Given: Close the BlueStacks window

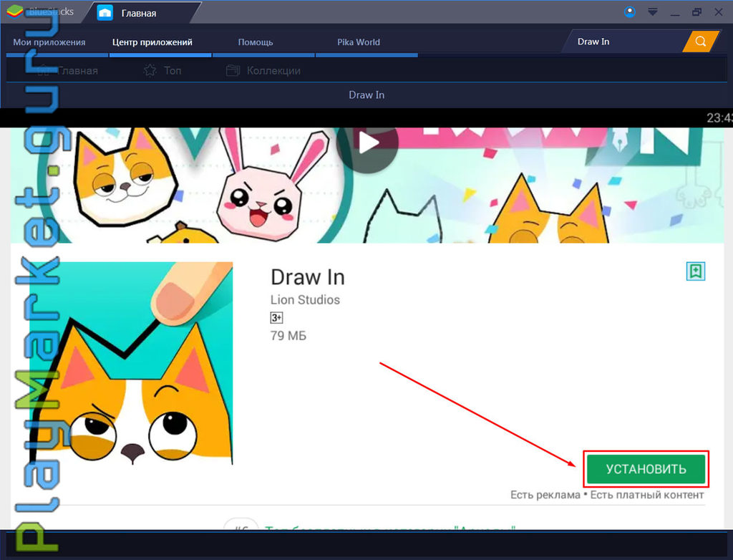Looking at the screenshot, I should 719,12.
